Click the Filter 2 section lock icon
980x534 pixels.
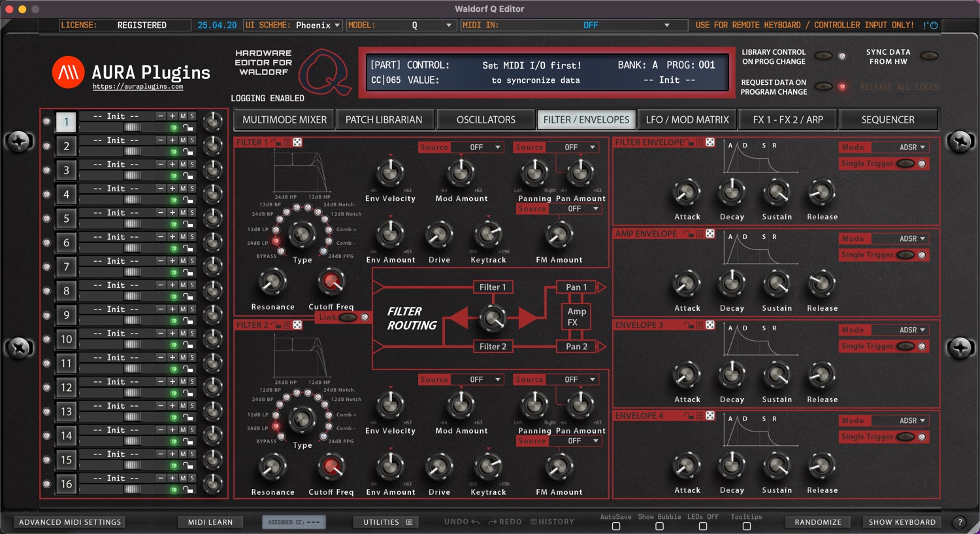[x=276, y=324]
